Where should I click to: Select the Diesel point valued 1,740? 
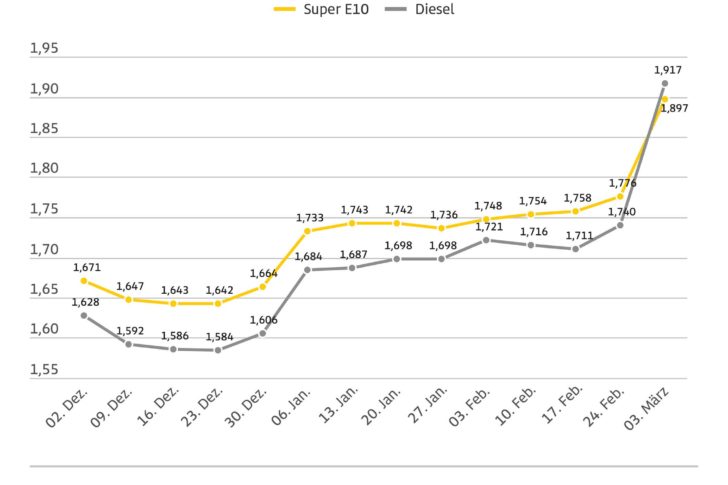click(x=620, y=225)
